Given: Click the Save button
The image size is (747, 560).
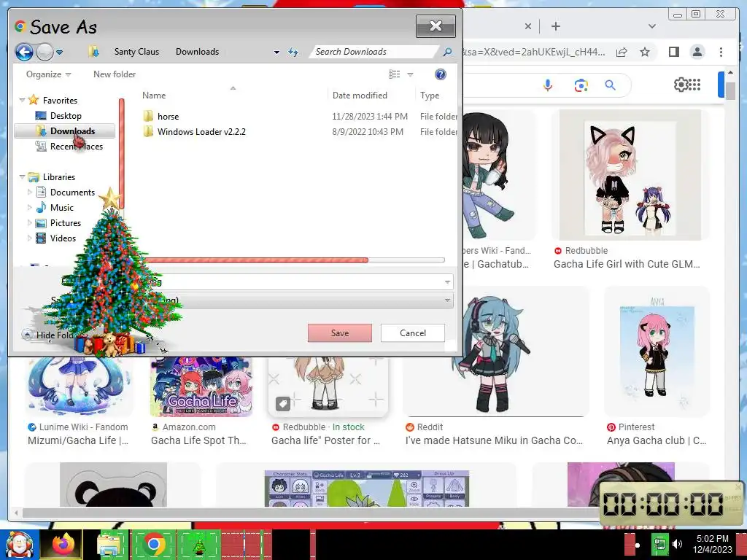Looking at the screenshot, I should [x=340, y=332].
